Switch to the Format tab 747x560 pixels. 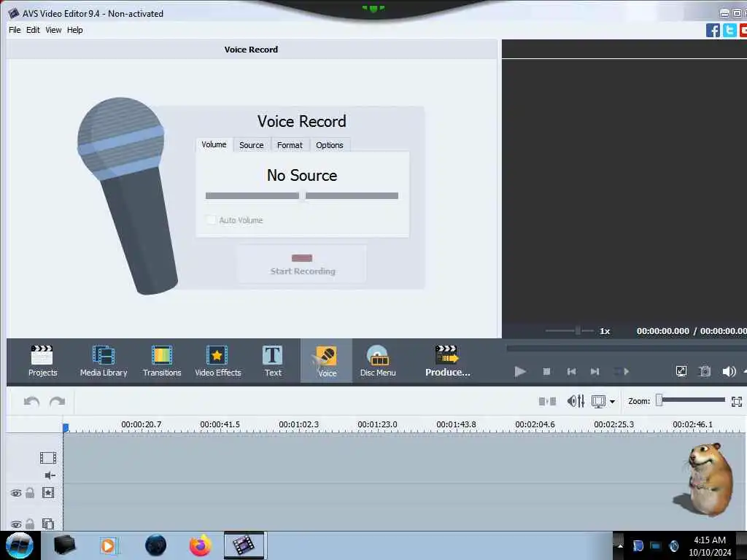click(x=290, y=145)
